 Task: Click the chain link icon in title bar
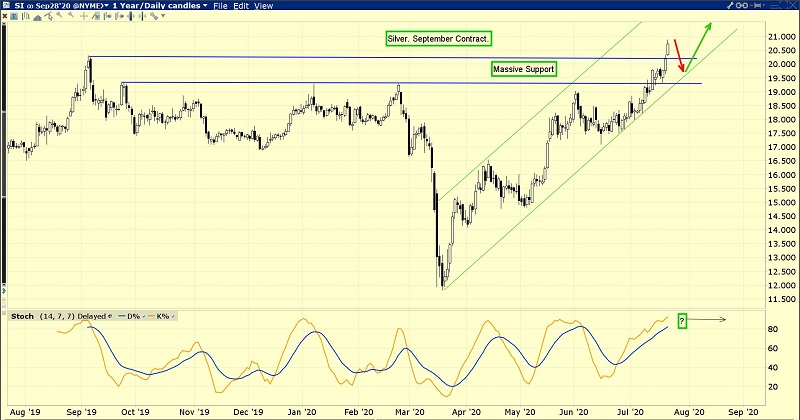pyautogui.click(x=742, y=5)
